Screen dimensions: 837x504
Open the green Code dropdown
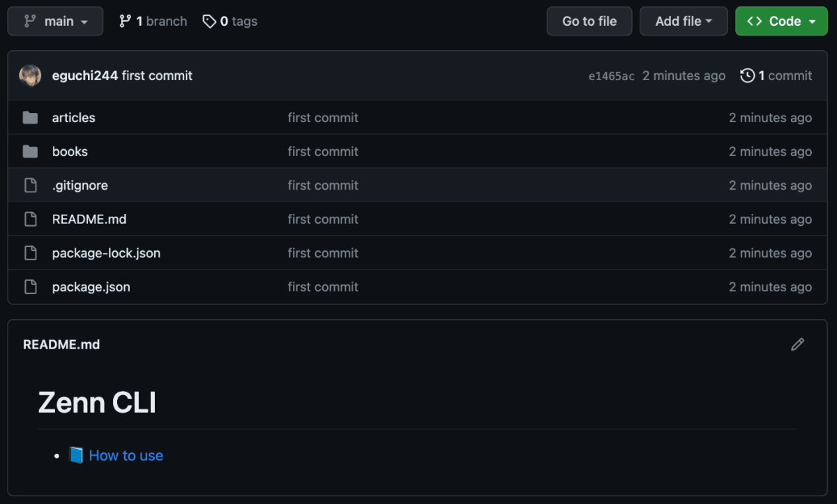point(781,22)
